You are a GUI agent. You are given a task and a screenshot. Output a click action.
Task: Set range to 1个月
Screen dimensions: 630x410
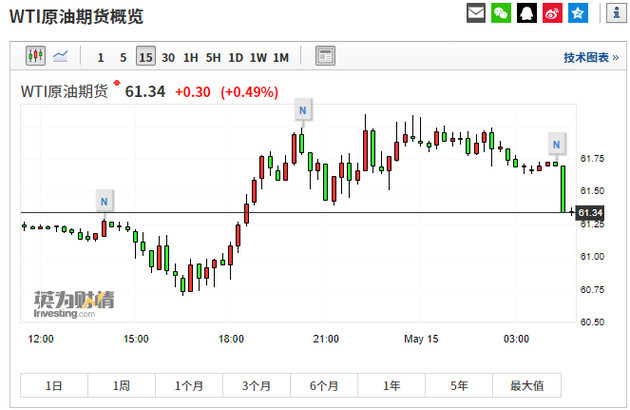click(x=189, y=386)
